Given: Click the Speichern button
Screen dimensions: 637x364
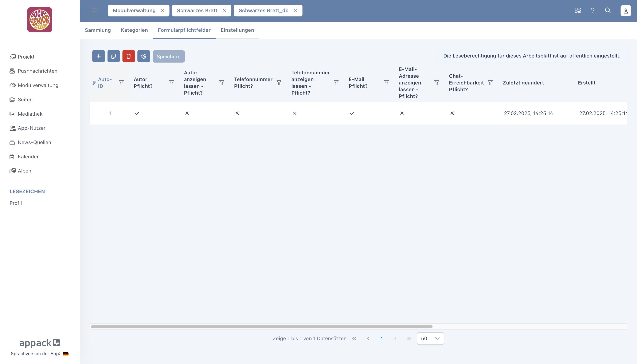Looking at the screenshot, I should tap(169, 56).
